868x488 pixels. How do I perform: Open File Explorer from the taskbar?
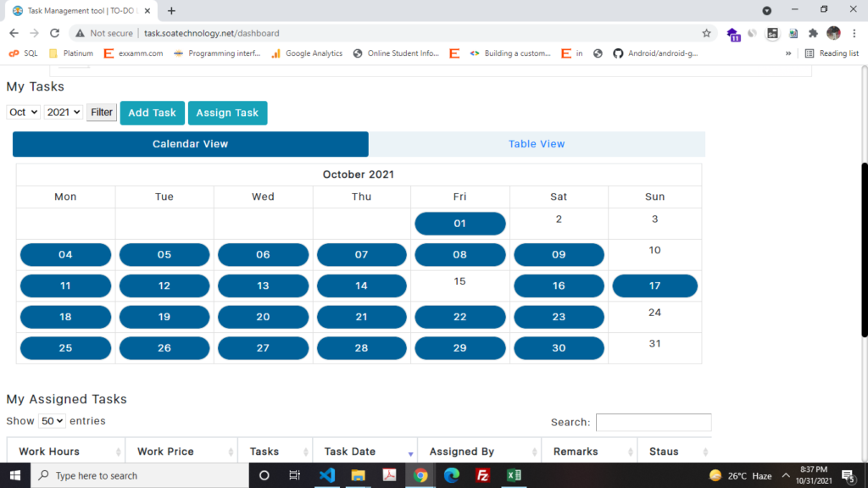358,475
